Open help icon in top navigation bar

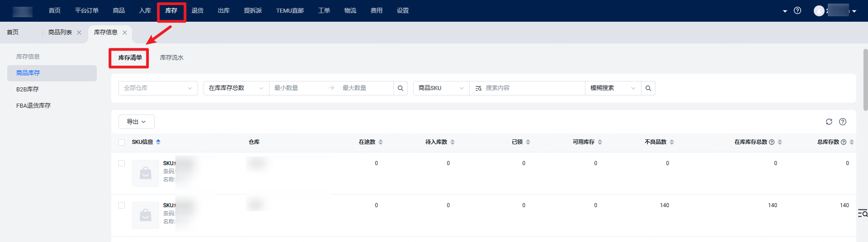click(797, 10)
